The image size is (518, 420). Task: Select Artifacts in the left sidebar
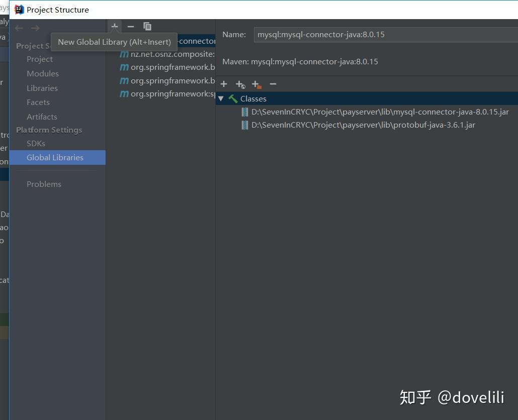pyautogui.click(x=42, y=117)
